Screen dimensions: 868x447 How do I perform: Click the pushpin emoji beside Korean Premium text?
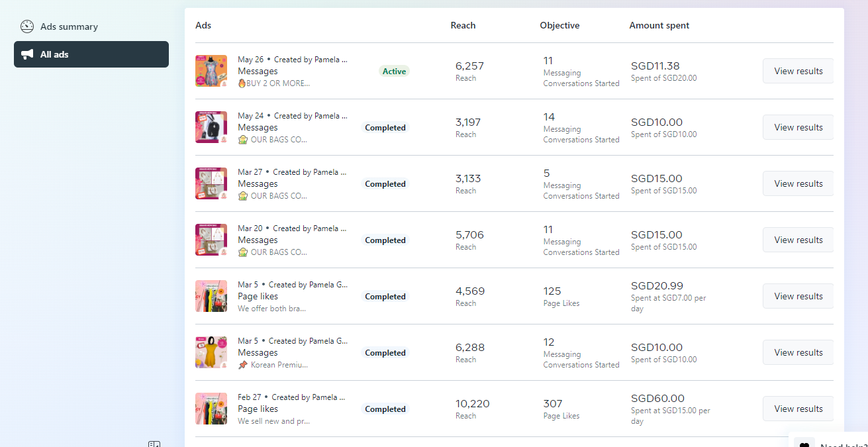pyautogui.click(x=243, y=365)
